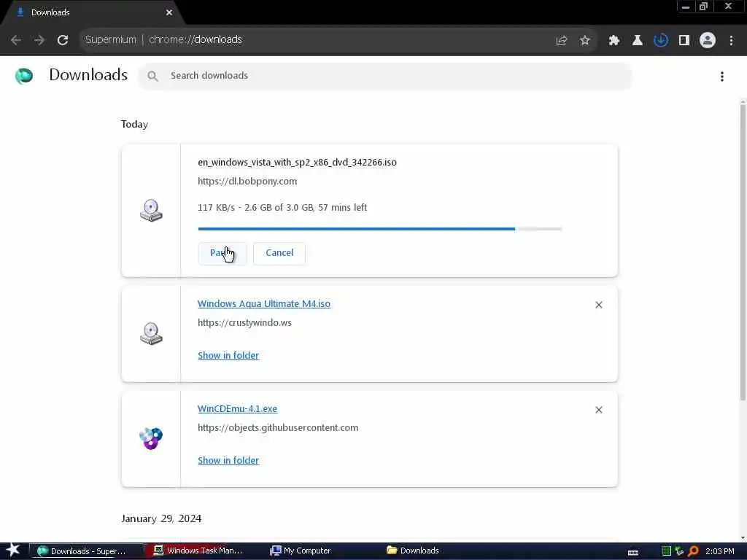This screenshot has height=560, width=747.
Task: Remove WinCDEmu-4.1.exe from list
Action: (599, 410)
